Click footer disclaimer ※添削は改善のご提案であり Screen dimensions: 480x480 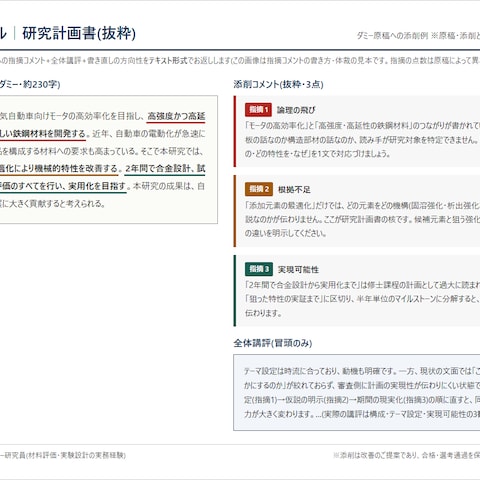pos(376,455)
